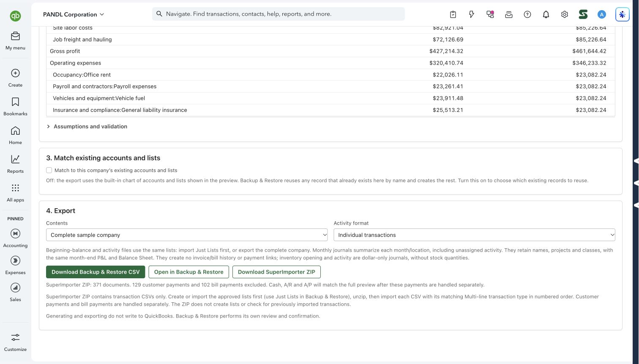The image size is (639, 364).
Task: Click Download SuperImporter ZIP button
Action: (x=276, y=272)
